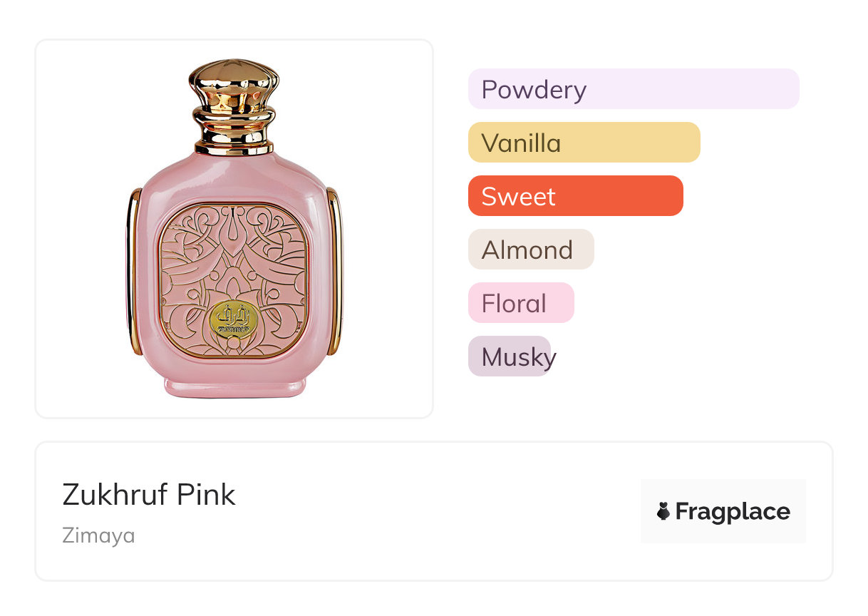Click the gold emblem on the bottle
This screenshot has height=616, width=868.
(x=234, y=319)
